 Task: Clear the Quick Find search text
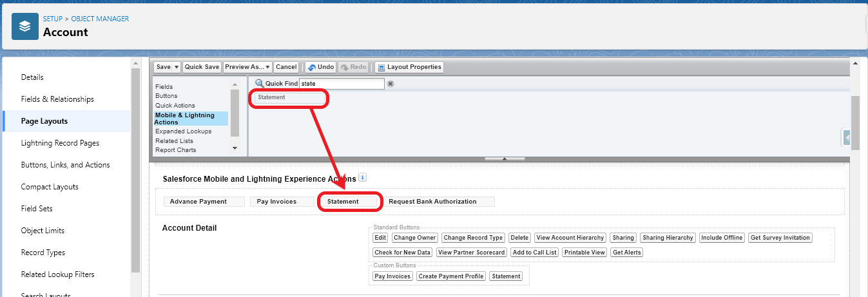click(391, 84)
